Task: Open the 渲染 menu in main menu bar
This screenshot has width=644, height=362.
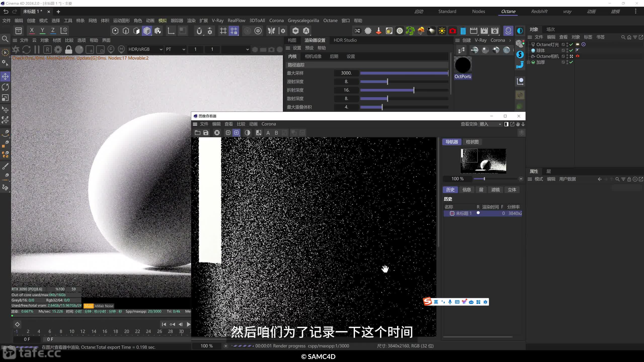Action: pos(191,21)
